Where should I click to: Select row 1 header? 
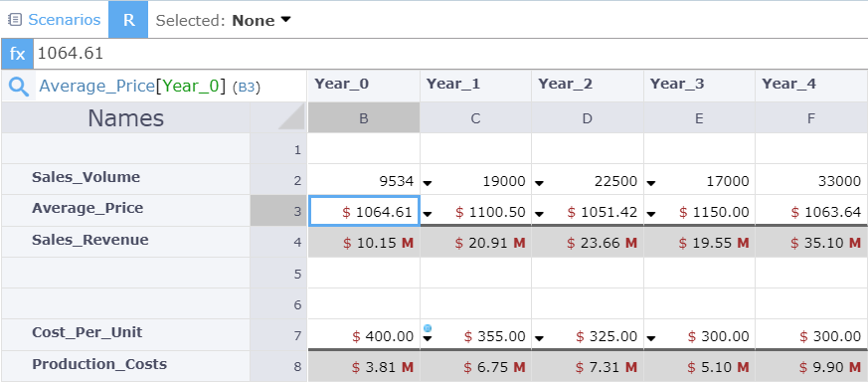click(278, 149)
